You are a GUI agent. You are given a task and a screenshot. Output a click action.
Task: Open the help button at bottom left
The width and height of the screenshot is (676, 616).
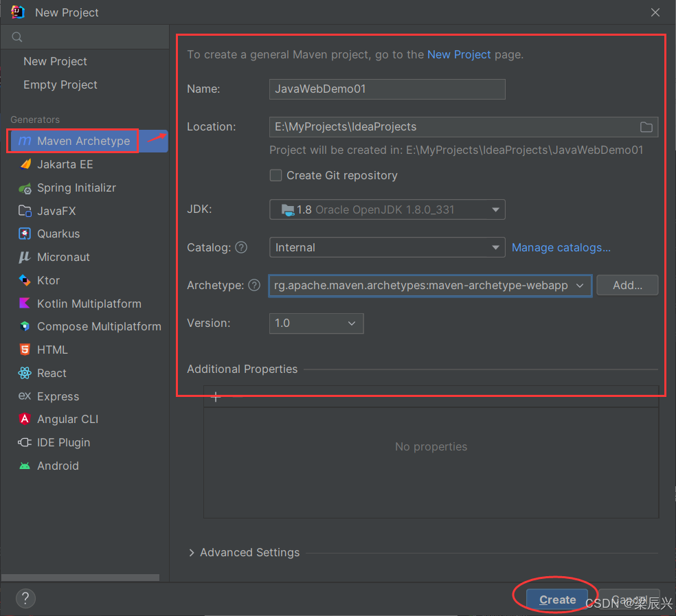tap(25, 598)
